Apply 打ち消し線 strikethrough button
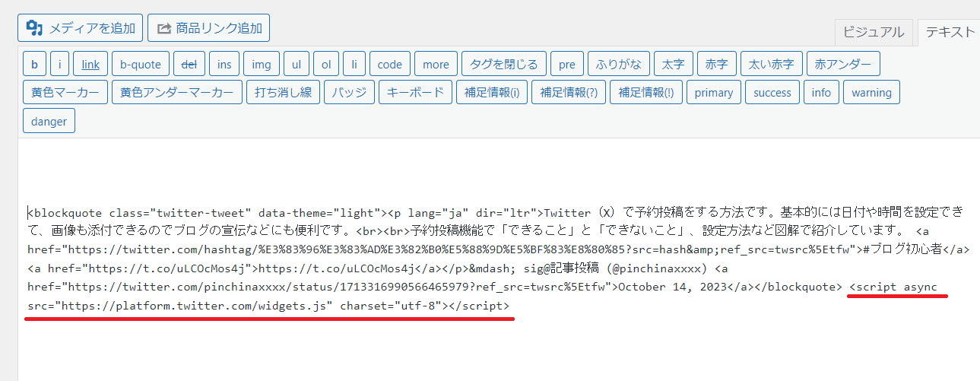Screen dimensions: 980x381 pyautogui.click(x=284, y=93)
